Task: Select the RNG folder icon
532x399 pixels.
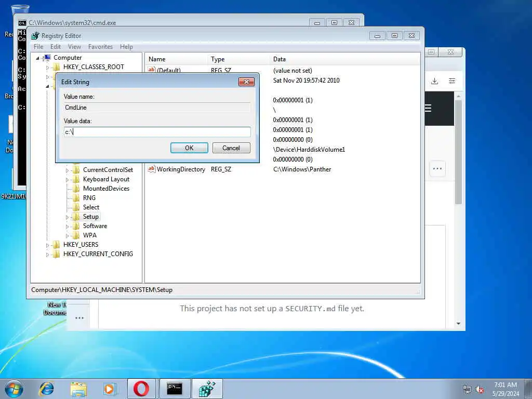Action: (76, 198)
